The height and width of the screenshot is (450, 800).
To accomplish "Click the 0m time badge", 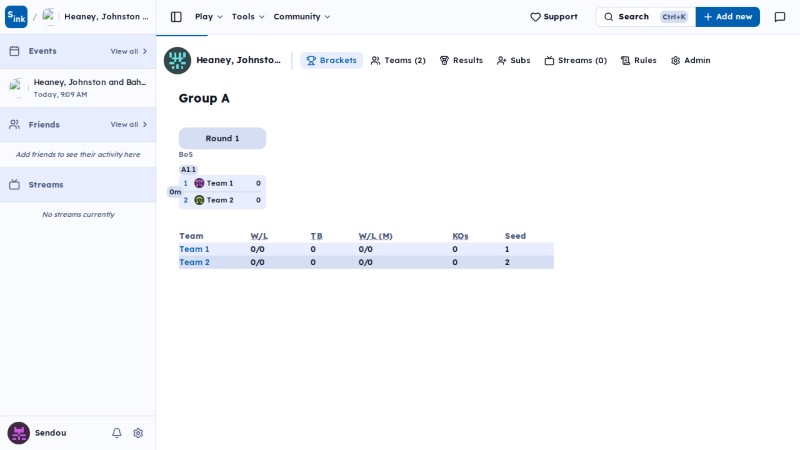I will click(175, 192).
